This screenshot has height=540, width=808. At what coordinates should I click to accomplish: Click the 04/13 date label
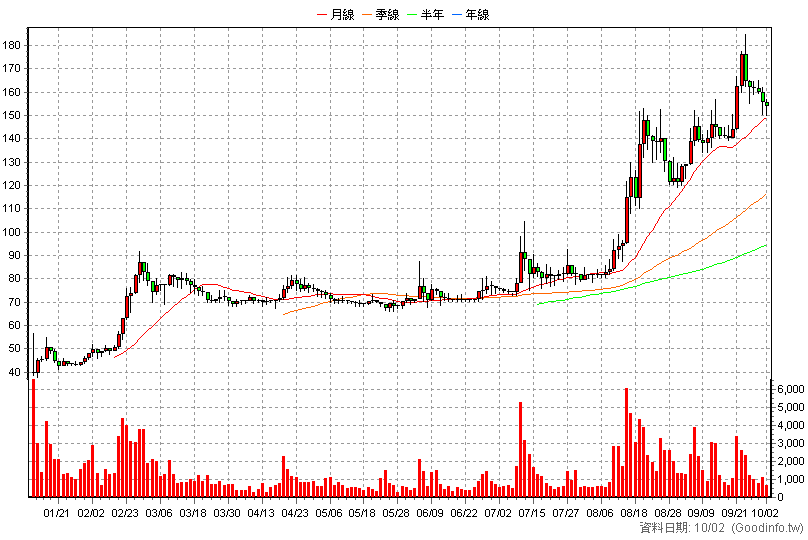pos(261,513)
